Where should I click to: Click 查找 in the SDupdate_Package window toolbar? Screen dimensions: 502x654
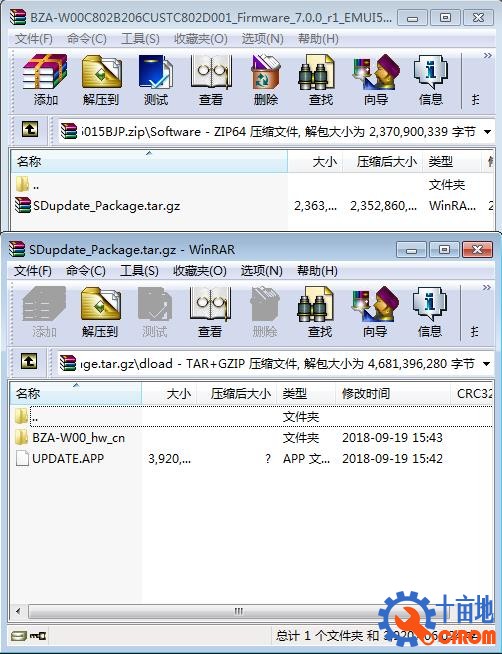(x=320, y=312)
